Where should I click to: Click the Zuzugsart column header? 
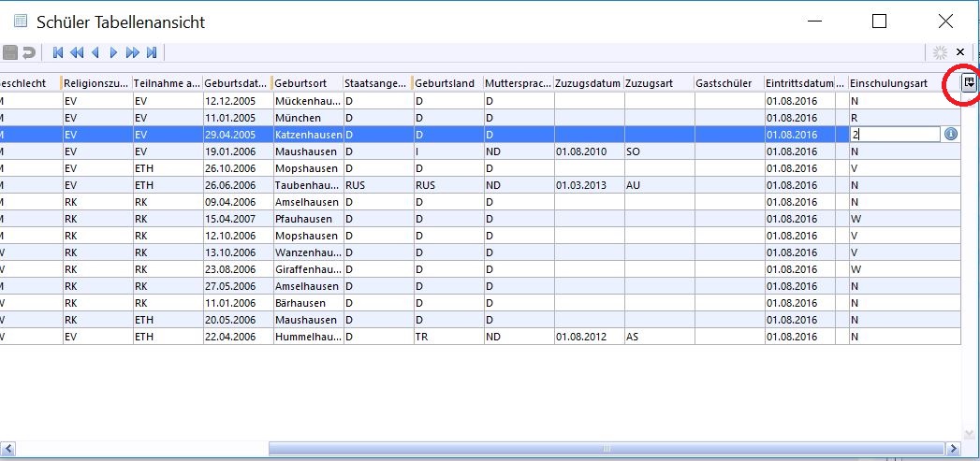coord(659,83)
